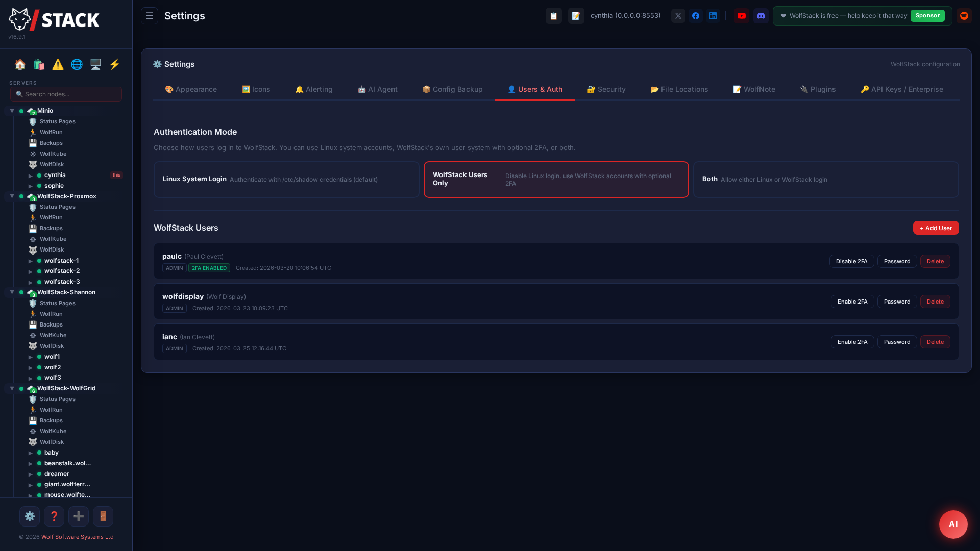Viewport: 980px width, 551px height.
Task: Open the Reddit icon in header
Action: (x=964, y=16)
